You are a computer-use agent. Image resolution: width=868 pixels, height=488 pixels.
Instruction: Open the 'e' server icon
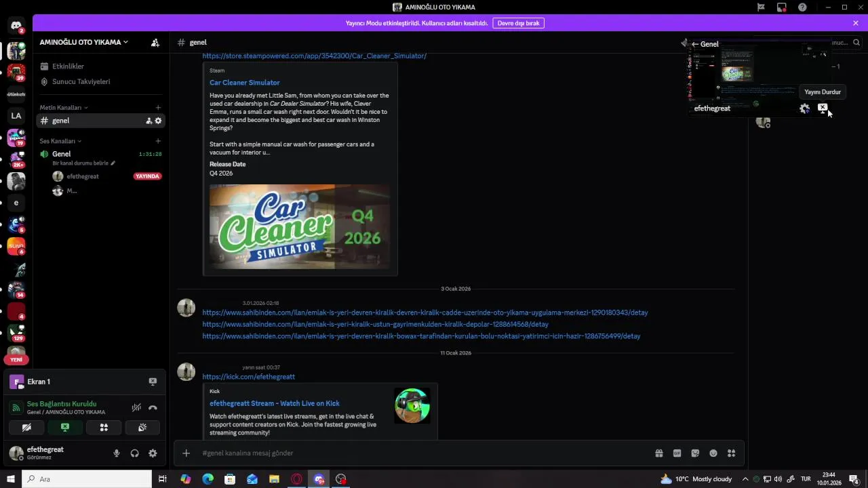point(16,203)
